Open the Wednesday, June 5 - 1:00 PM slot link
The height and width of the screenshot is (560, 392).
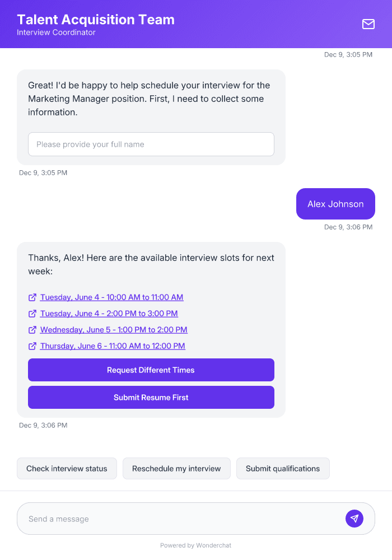[x=114, y=330]
